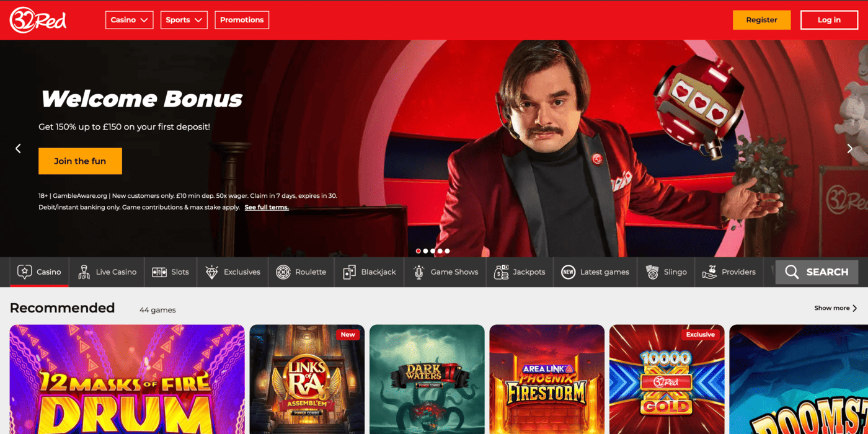Click the 44 games count text
This screenshot has width=868, height=434.
pyautogui.click(x=157, y=310)
